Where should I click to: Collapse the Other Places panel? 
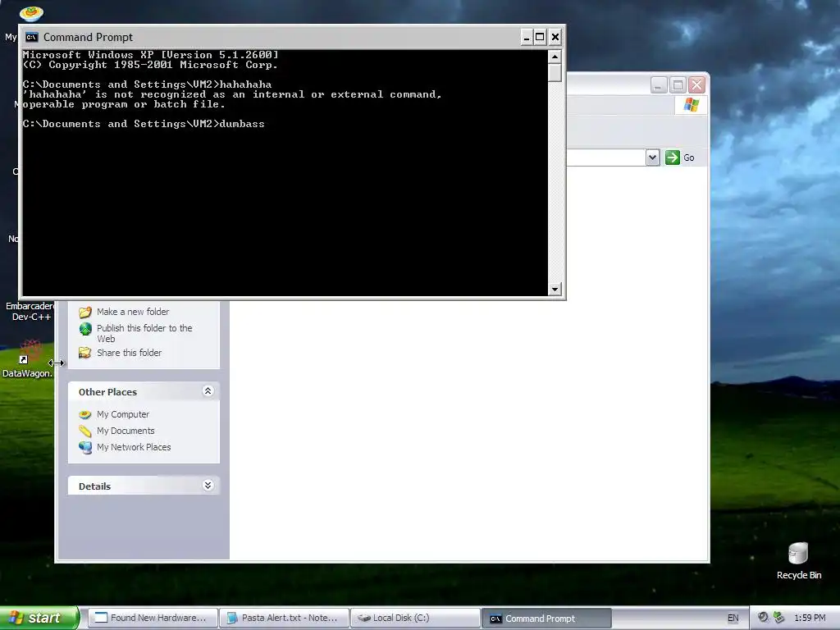point(208,391)
